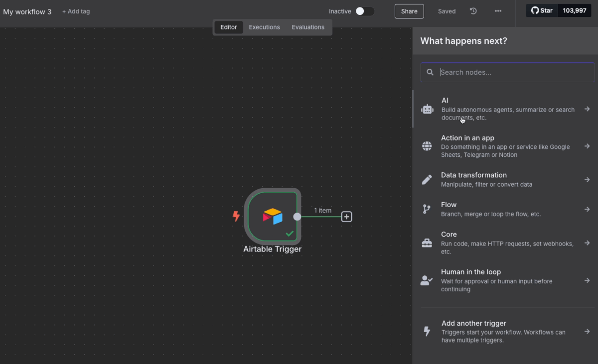598x364 pixels.
Task: Open the toolbox icon for Core
Action: point(427,243)
